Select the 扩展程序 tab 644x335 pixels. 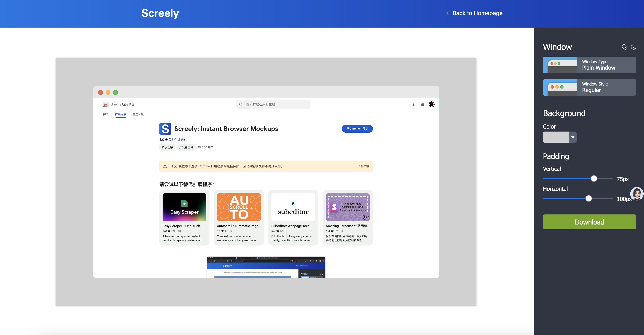click(120, 114)
